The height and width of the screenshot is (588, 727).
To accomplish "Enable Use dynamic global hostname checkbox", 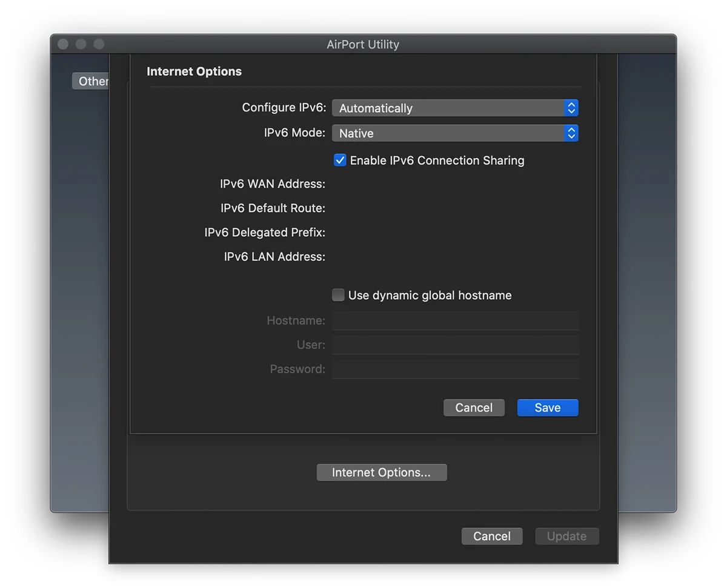I will (338, 296).
